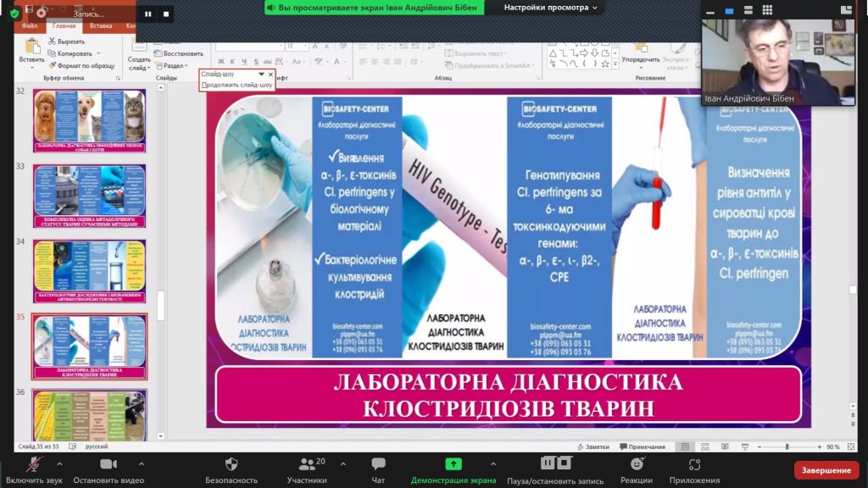Pause recording in the top bar
868x488 pixels.
pos(147,14)
